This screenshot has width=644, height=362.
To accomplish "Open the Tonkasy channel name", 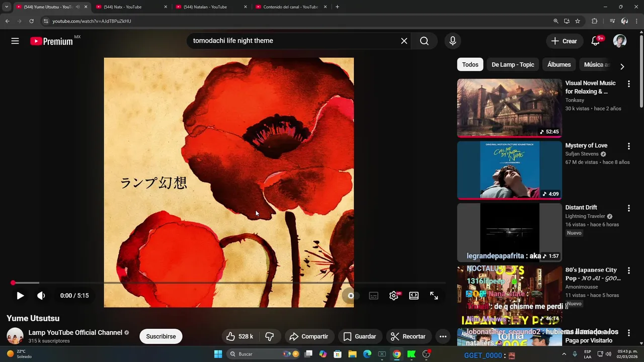I will click(x=575, y=101).
